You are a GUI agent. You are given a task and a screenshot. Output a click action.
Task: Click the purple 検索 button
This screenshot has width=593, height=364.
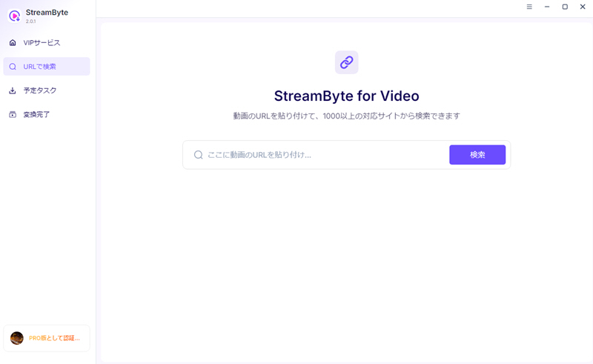(477, 155)
